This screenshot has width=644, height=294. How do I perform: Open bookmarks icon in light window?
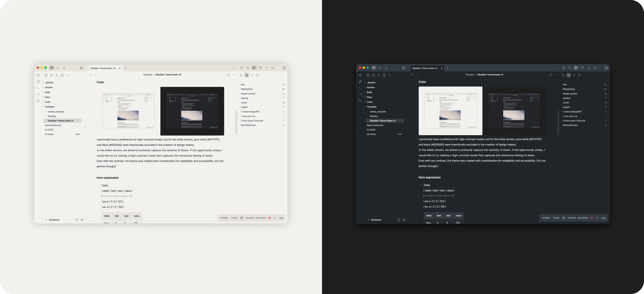64,68
